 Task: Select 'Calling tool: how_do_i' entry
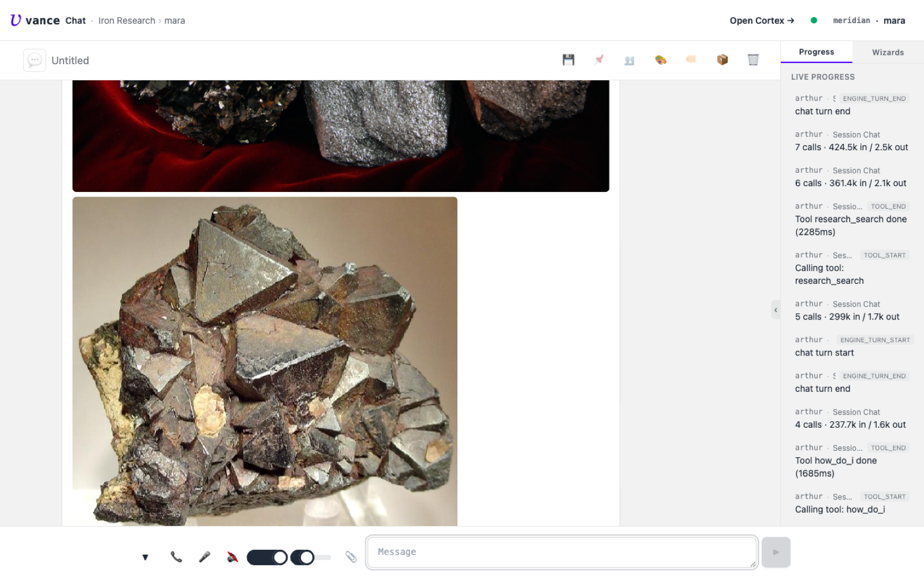click(x=852, y=503)
